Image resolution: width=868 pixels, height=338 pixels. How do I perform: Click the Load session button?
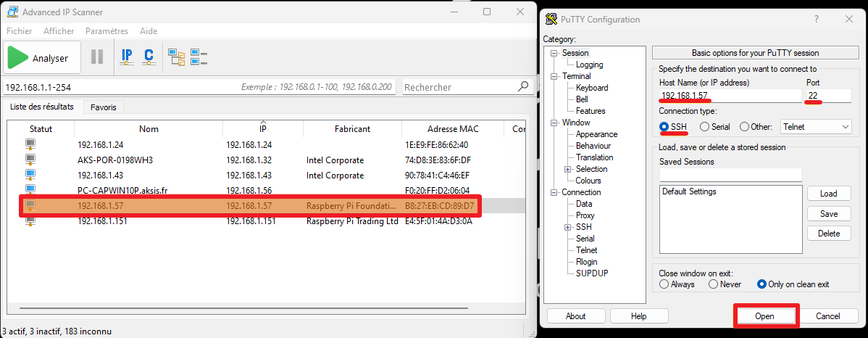coord(829,194)
